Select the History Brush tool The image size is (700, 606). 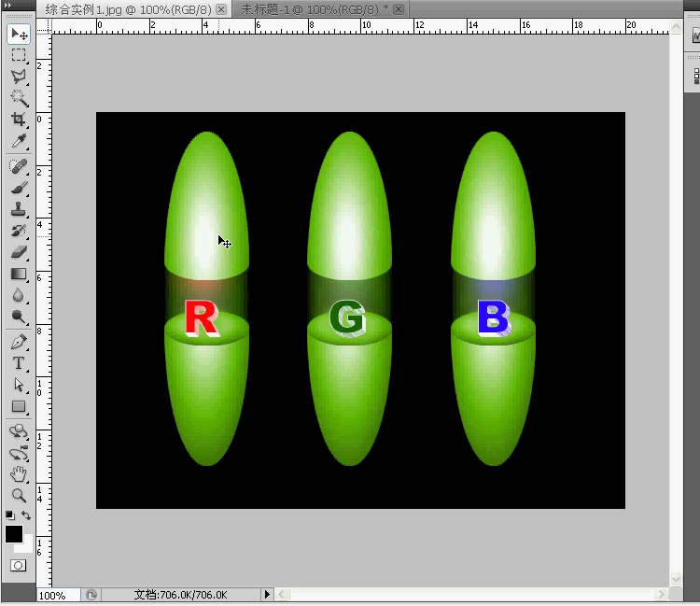point(19,231)
